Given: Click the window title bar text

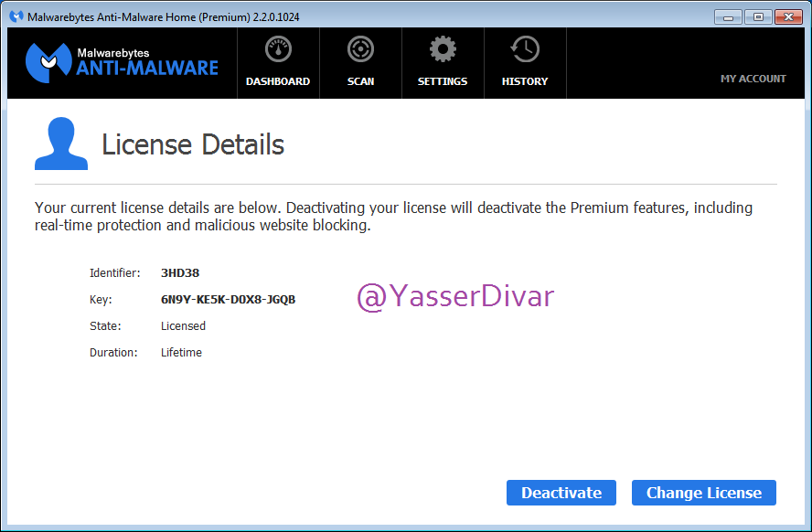Looking at the screenshot, I should [163, 17].
